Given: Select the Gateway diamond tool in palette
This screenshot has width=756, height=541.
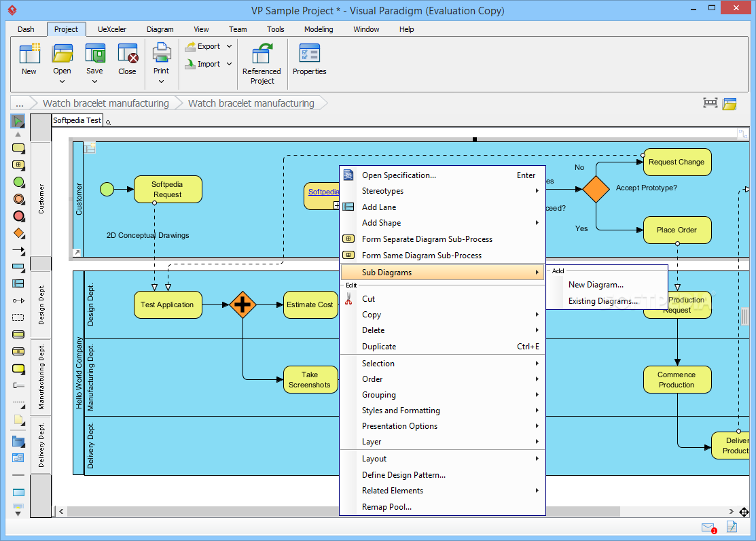Looking at the screenshot, I should pyautogui.click(x=19, y=234).
